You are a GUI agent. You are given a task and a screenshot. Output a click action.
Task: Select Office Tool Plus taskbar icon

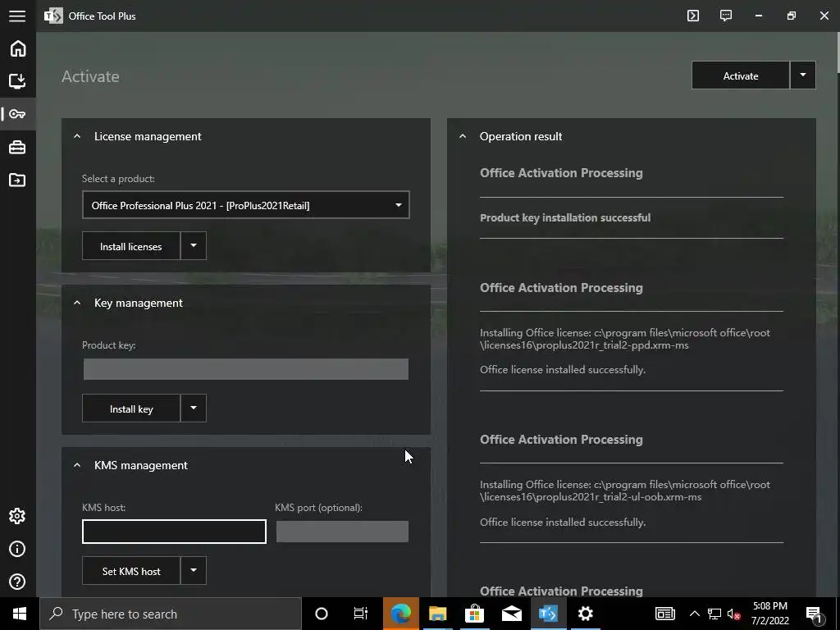click(x=548, y=614)
